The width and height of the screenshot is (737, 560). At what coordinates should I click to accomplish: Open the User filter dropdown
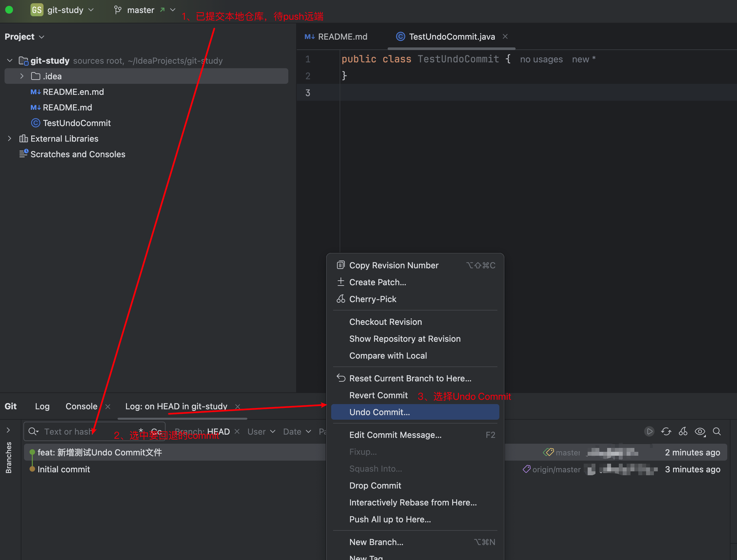coord(261,432)
